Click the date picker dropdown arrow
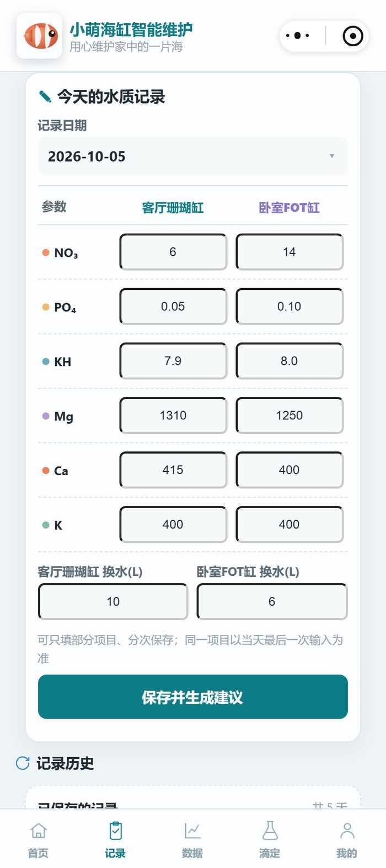Viewport: 386px width, 868px height. click(x=332, y=156)
